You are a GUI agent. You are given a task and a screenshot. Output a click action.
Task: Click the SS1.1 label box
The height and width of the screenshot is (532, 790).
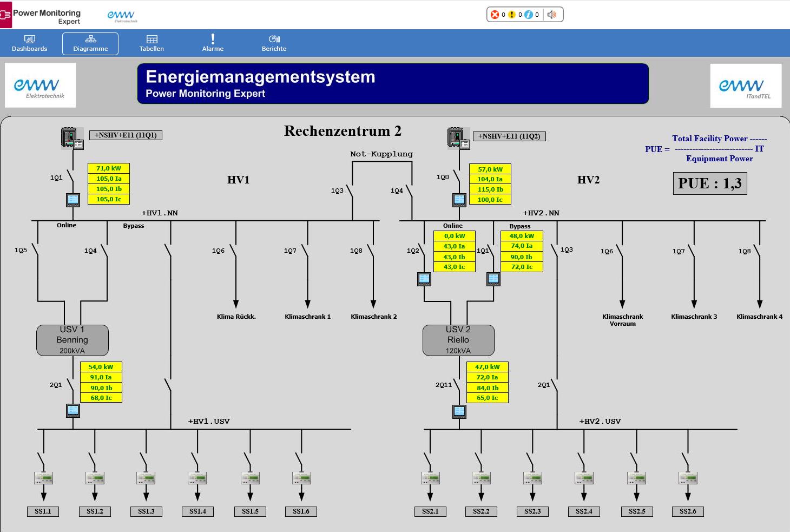(43, 511)
